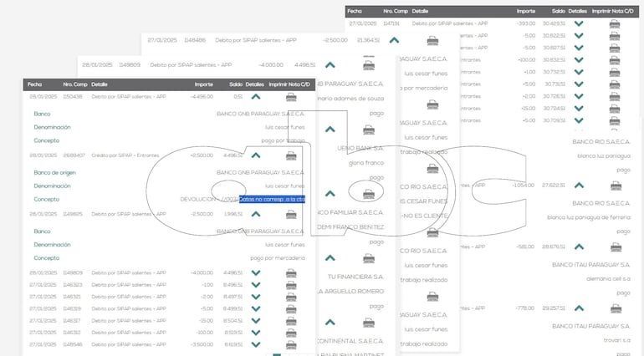Expand details of the -3,500.00 debit row

tap(256, 343)
